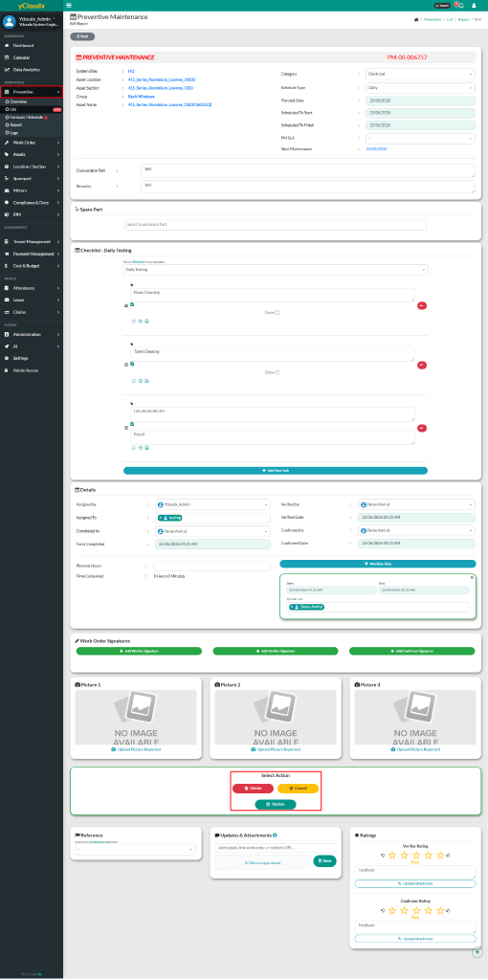Open the notification bell in header

[460, 5]
